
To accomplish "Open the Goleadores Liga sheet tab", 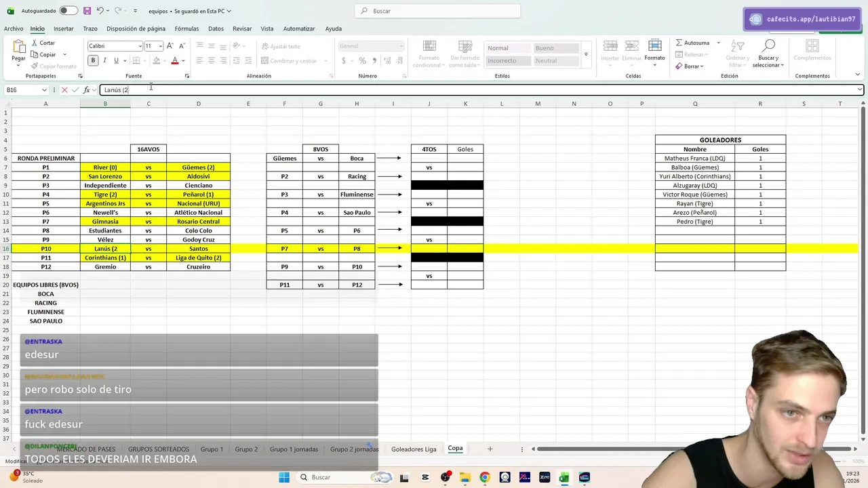I will (x=414, y=449).
